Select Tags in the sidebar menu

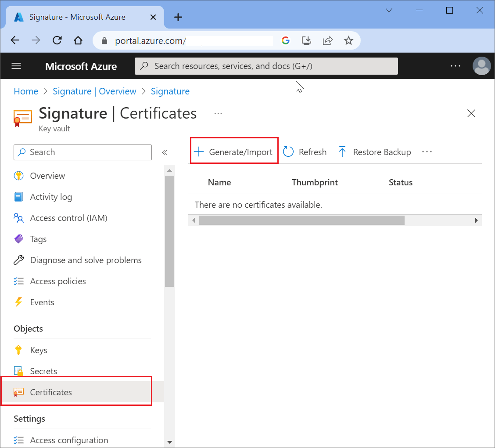[38, 239]
